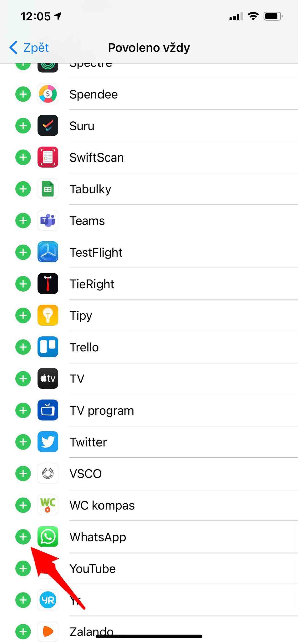This screenshot has height=644, width=298.
Task: Tap the Apple TV app icon
Action: click(48, 378)
